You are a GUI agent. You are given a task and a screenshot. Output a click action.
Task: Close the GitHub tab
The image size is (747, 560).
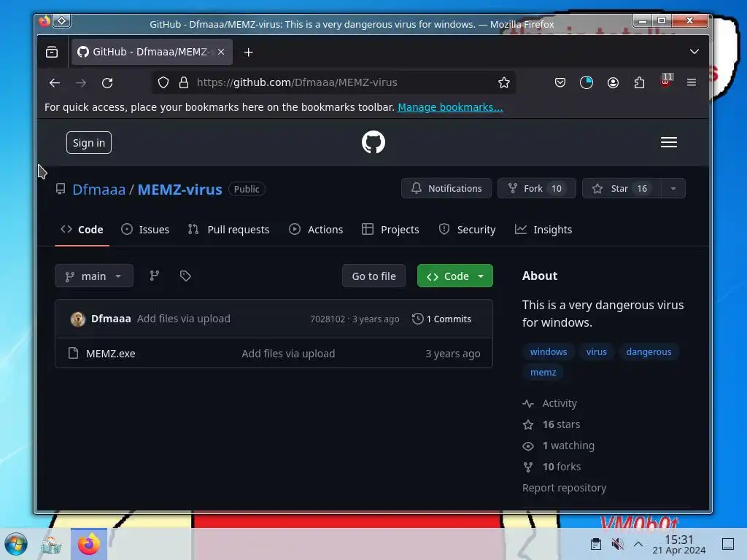tap(221, 52)
